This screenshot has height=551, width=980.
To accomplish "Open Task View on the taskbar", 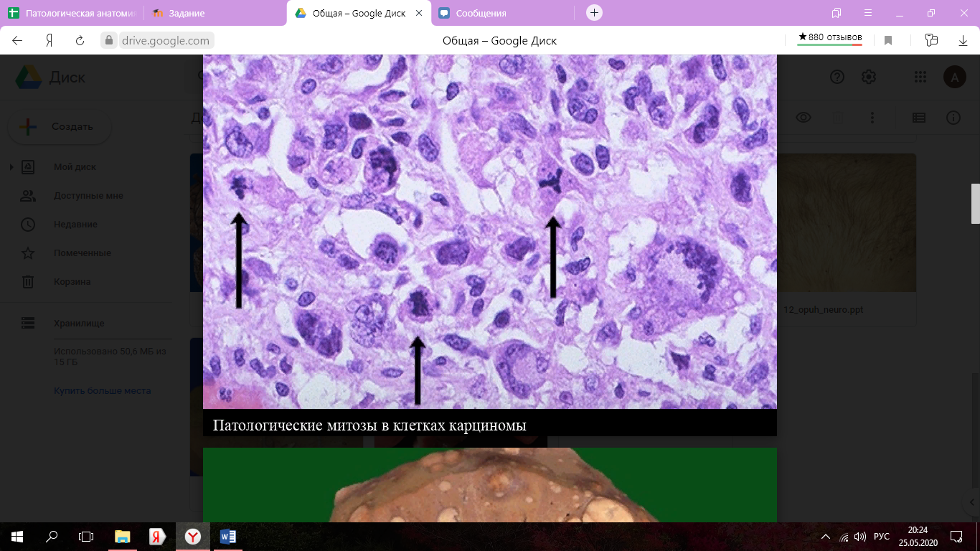I will (x=86, y=537).
